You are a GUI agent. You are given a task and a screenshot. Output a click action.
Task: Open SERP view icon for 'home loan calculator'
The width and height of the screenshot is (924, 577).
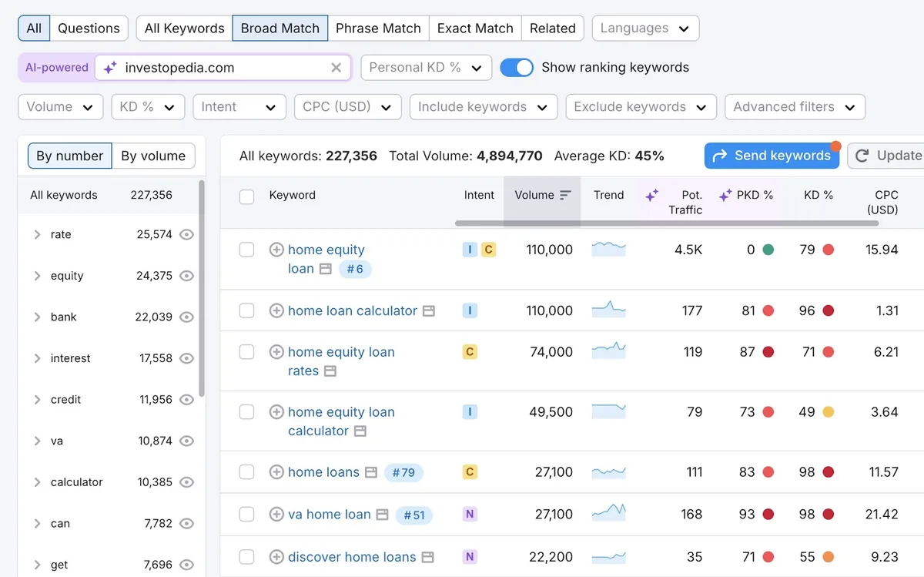click(x=429, y=311)
